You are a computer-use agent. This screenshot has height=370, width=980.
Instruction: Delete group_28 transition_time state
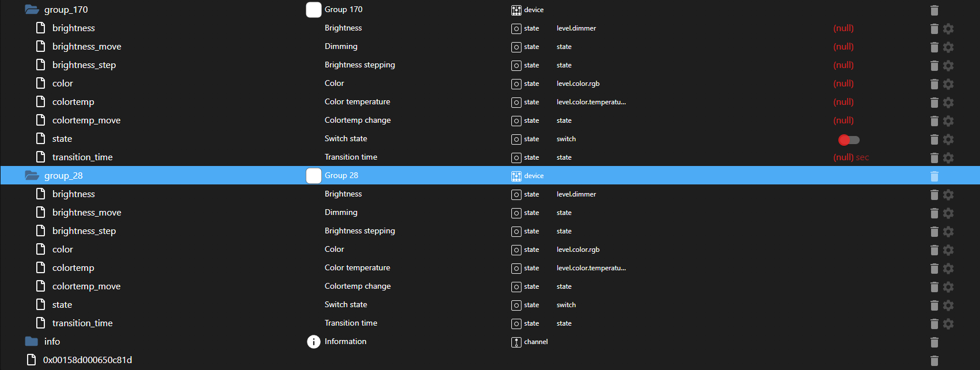(934, 323)
